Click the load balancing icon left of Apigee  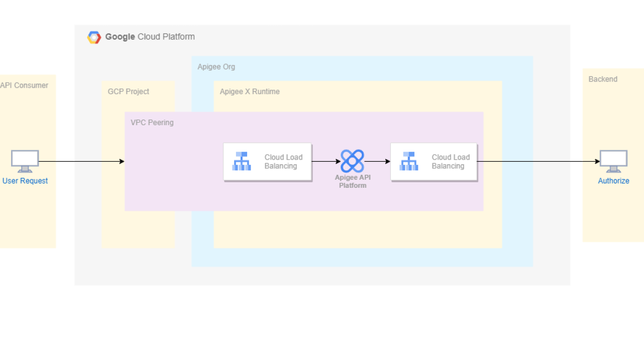pyautogui.click(x=242, y=161)
